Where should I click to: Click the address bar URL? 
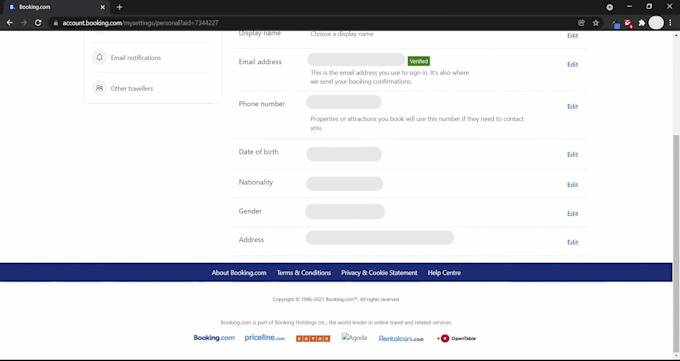[140, 23]
